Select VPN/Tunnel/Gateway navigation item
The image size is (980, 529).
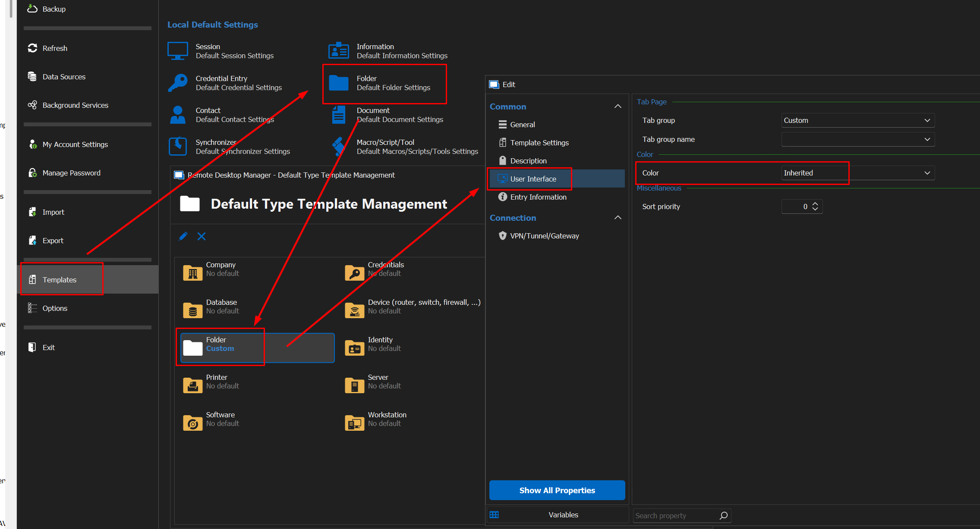pos(557,236)
